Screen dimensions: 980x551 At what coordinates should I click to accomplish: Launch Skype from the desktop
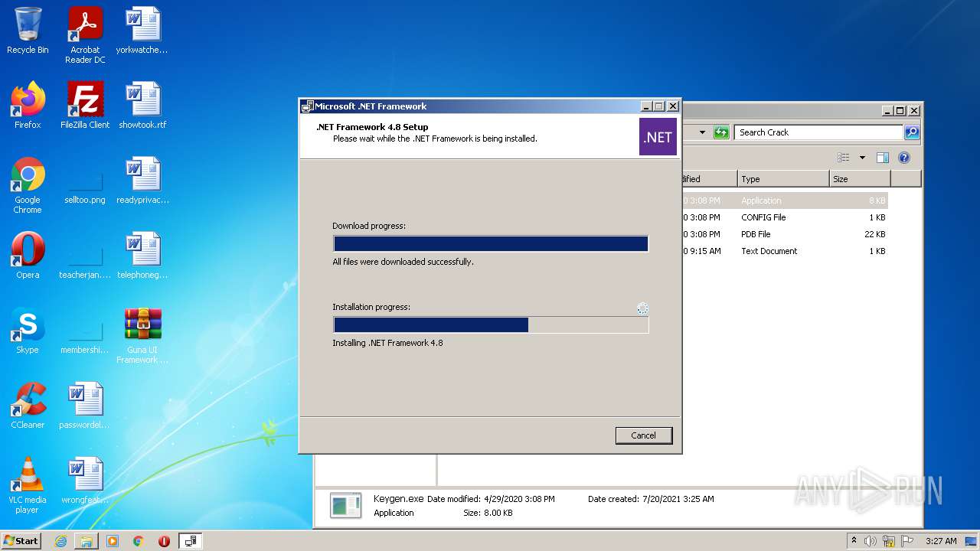[28, 331]
